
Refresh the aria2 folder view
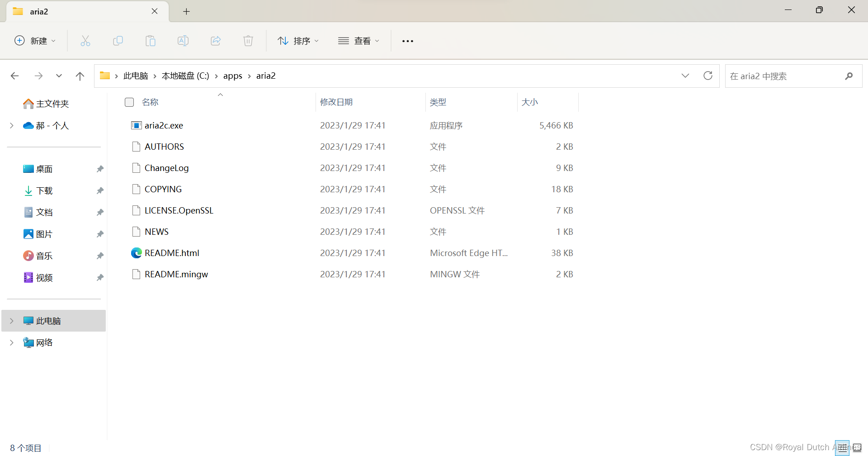coord(708,76)
